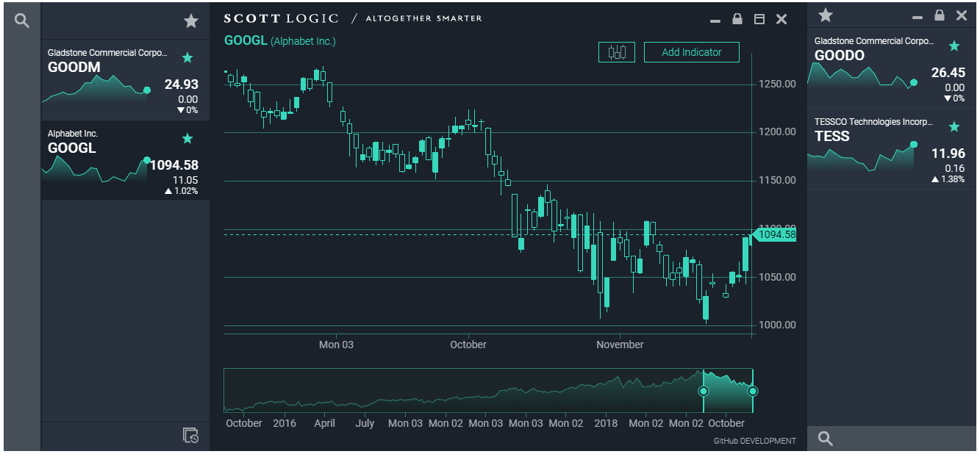Open GOODO Gladstone Commercial stock card

pyautogui.click(x=875, y=70)
